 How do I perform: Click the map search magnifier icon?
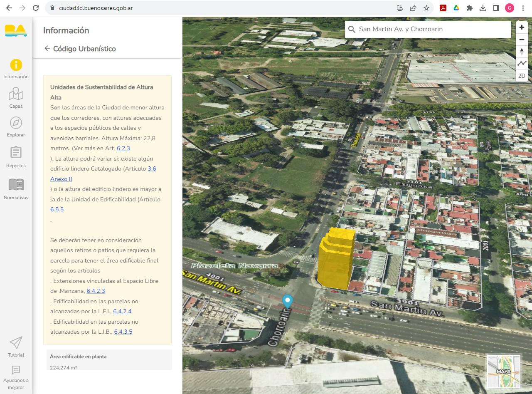(x=352, y=29)
